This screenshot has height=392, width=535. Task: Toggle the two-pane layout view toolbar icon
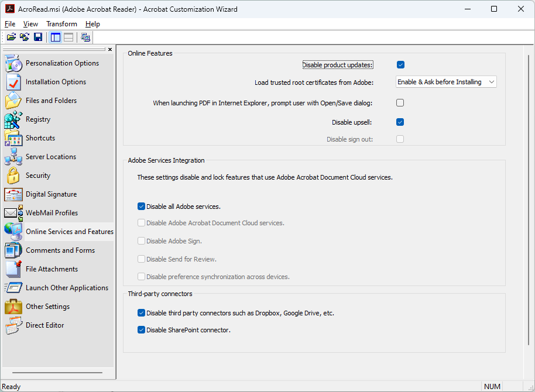click(54, 36)
